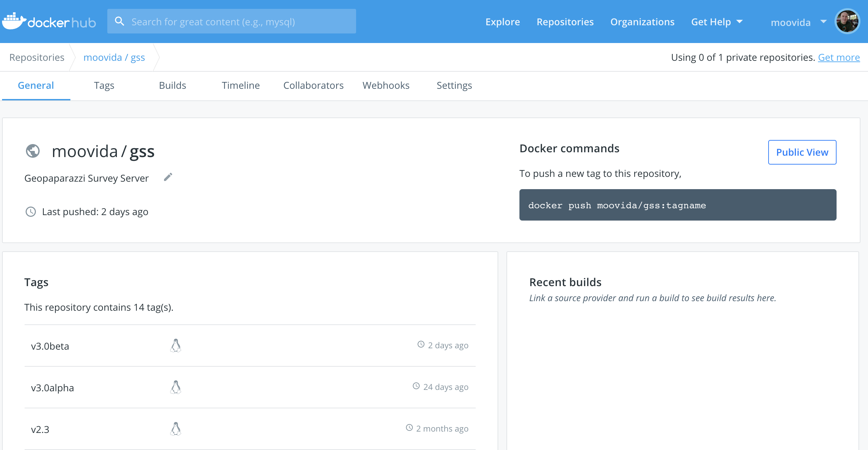Open the Organizations page
The height and width of the screenshot is (450, 868).
coord(642,22)
